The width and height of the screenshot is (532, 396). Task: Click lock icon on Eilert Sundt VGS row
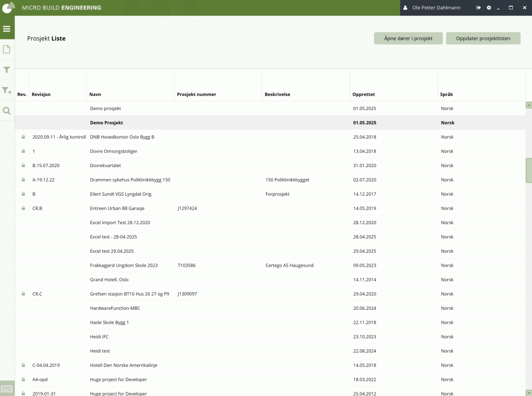point(23,194)
